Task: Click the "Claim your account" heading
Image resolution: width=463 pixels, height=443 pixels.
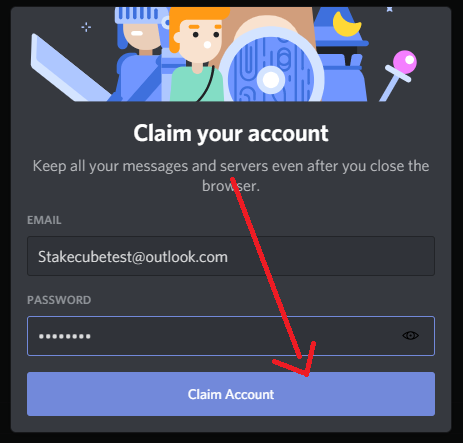Action: (231, 133)
